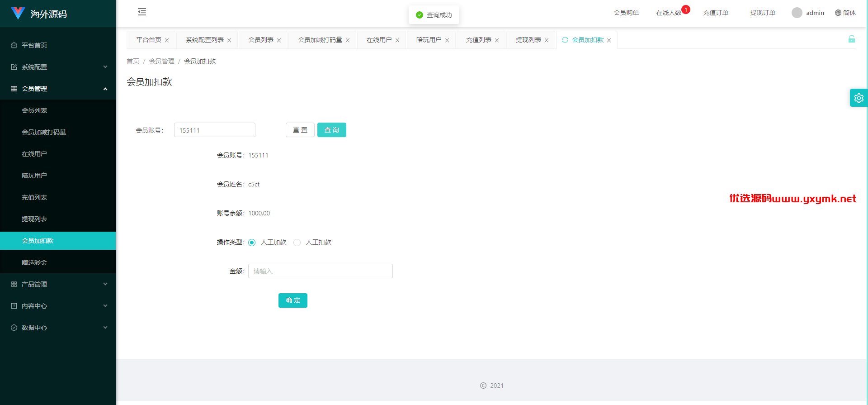Viewport: 868px width, 405px height.
Task: Click the refresh icon on 会员加扣款 tab
Action: pyautogui.click(x=565, y=40)
